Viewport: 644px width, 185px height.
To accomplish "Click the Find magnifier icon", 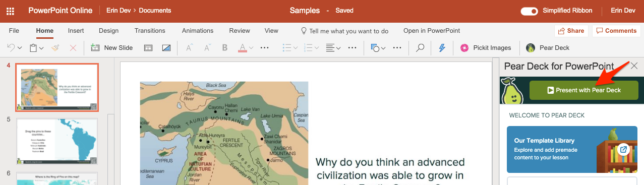I will tap(420, 48).
